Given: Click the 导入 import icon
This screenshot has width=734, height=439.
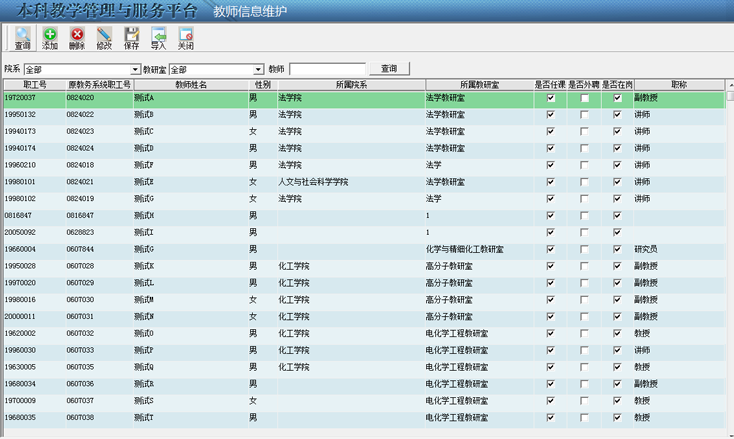Looking at the screenshot, I should pos(158,38).
